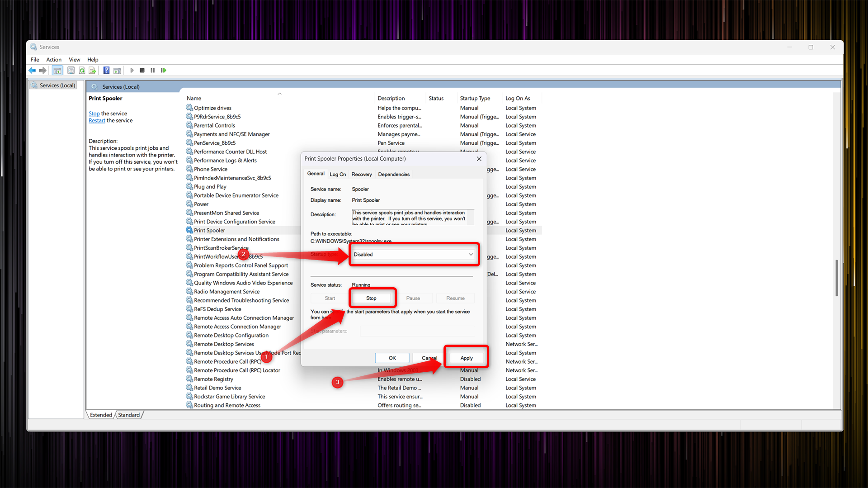The width and height of the screenshot is (868, 488).
Task: Click the Stop Service square icon
Action: (x=142, y=70)
